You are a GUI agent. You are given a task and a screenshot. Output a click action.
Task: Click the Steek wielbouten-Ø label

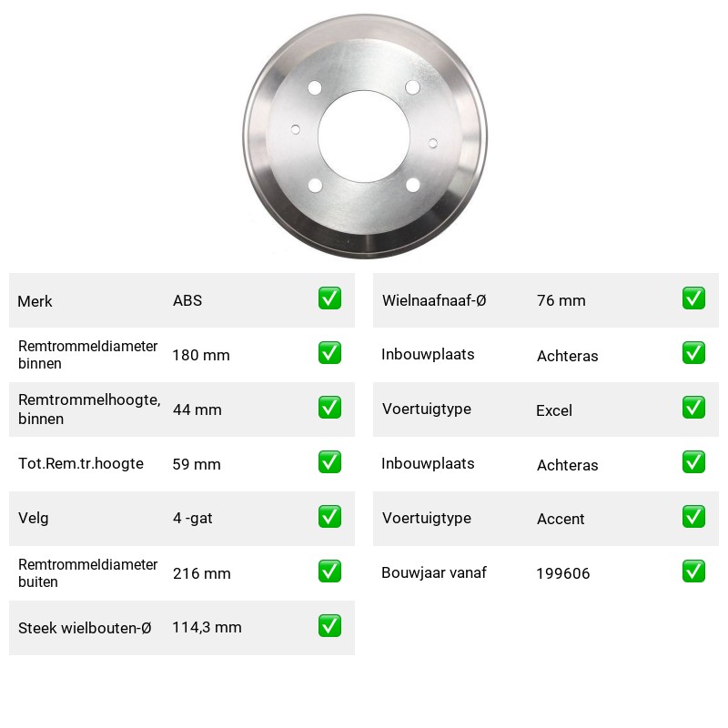(85, 628)
